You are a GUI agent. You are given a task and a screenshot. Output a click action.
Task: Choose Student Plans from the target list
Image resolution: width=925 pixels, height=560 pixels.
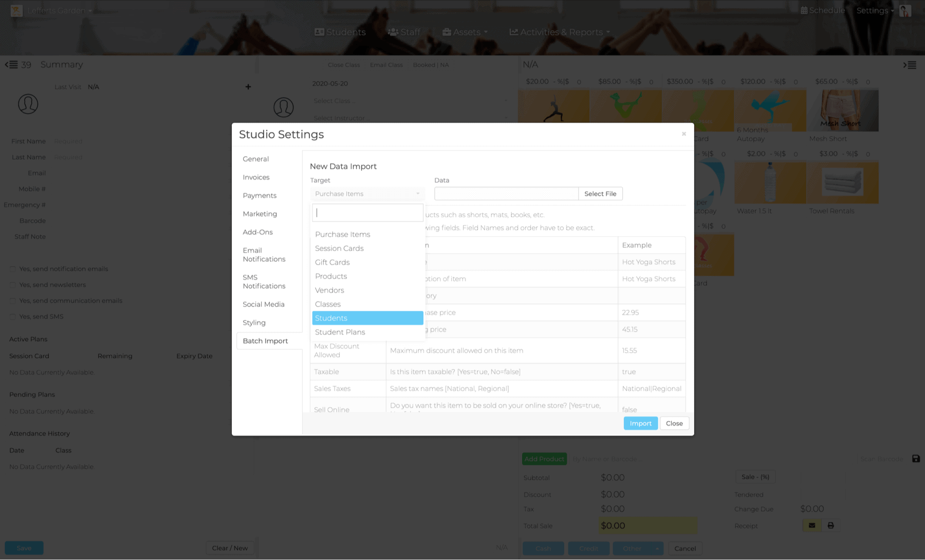coord(367,332)
